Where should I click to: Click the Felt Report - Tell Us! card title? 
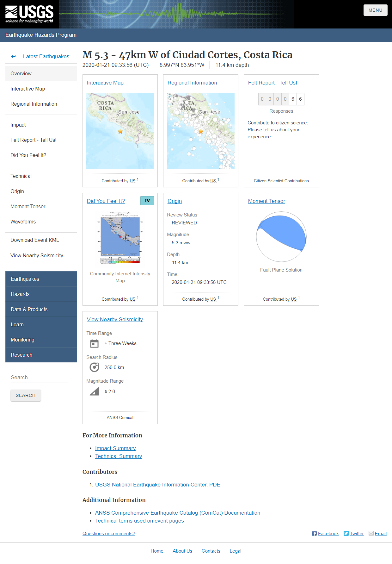click(273, 83)
